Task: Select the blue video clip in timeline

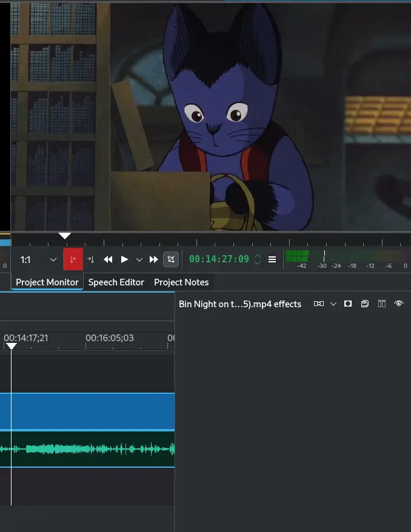Action: (x=87, y=411)
